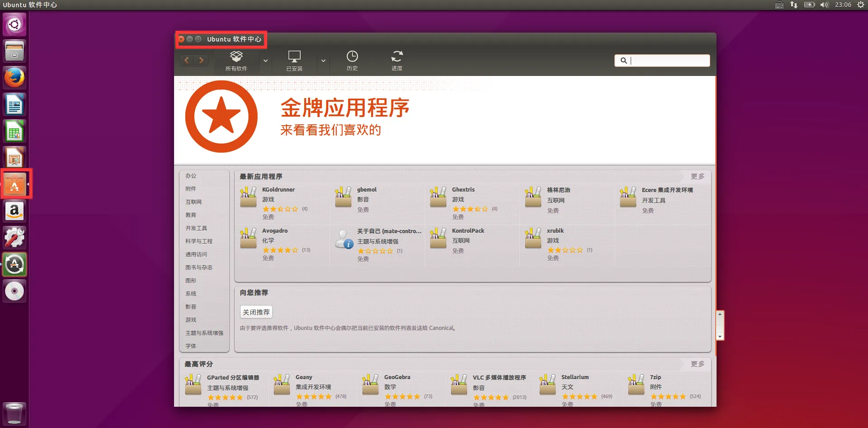Image resolution: width=868 pixels, height=428 pixels.
Task: View the 历史 (History) section
Action: click(352, 61)
